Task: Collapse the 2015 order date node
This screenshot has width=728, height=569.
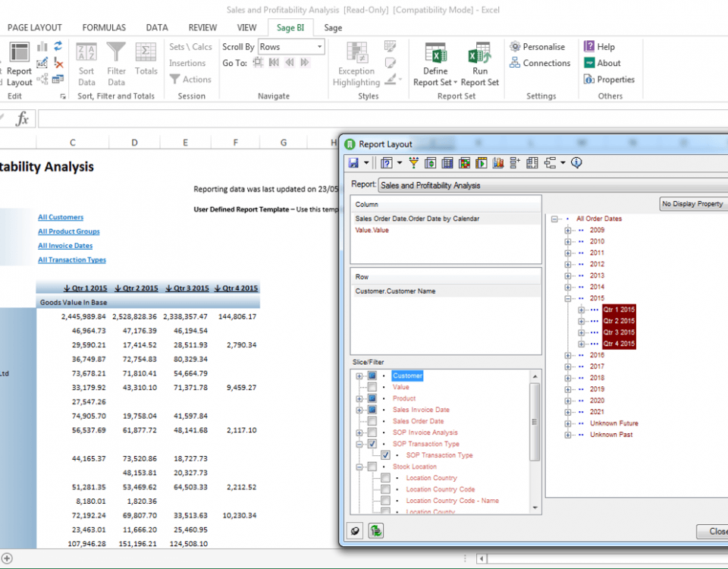Action: (567, 298)
